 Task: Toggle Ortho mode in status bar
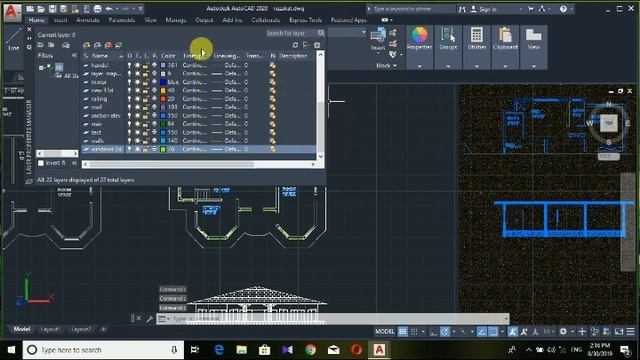[x=433, y=331]
